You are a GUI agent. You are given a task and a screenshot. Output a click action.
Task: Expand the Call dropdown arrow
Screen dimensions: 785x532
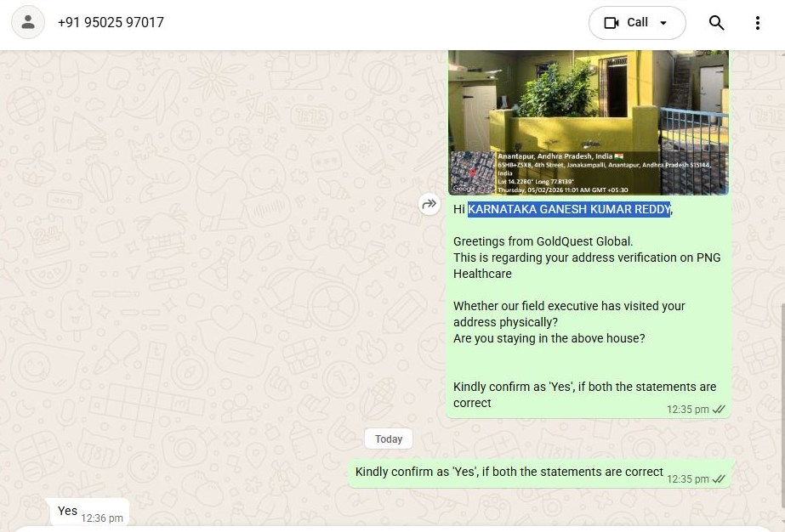663,23
